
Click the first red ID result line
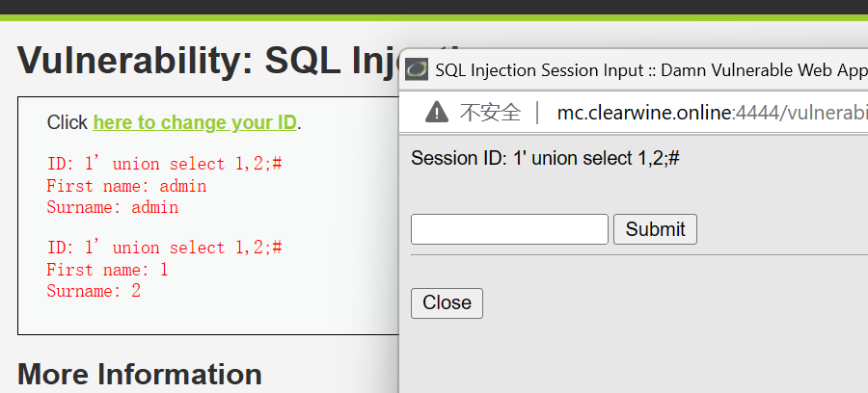(164, 164)
